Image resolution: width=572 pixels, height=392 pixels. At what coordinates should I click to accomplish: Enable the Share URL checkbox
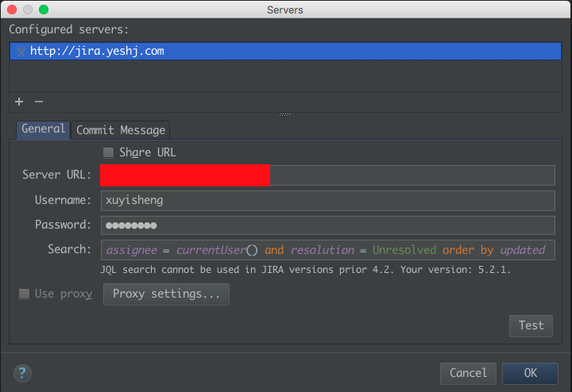108,152
